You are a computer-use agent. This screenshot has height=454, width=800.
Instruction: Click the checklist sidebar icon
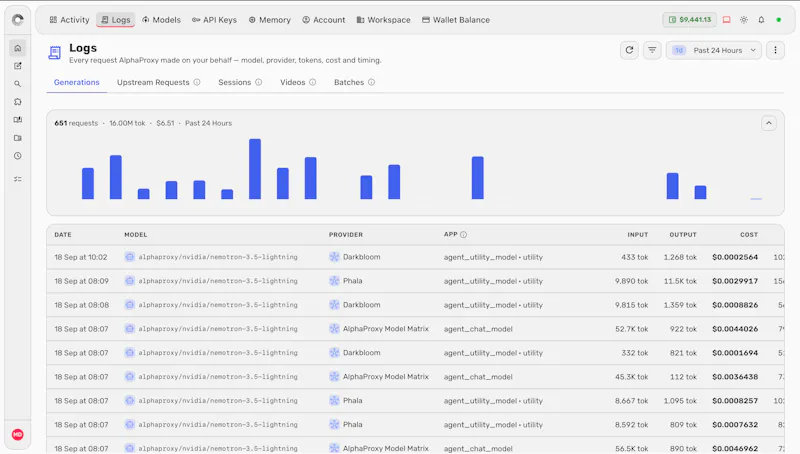[x=18, y=179]
